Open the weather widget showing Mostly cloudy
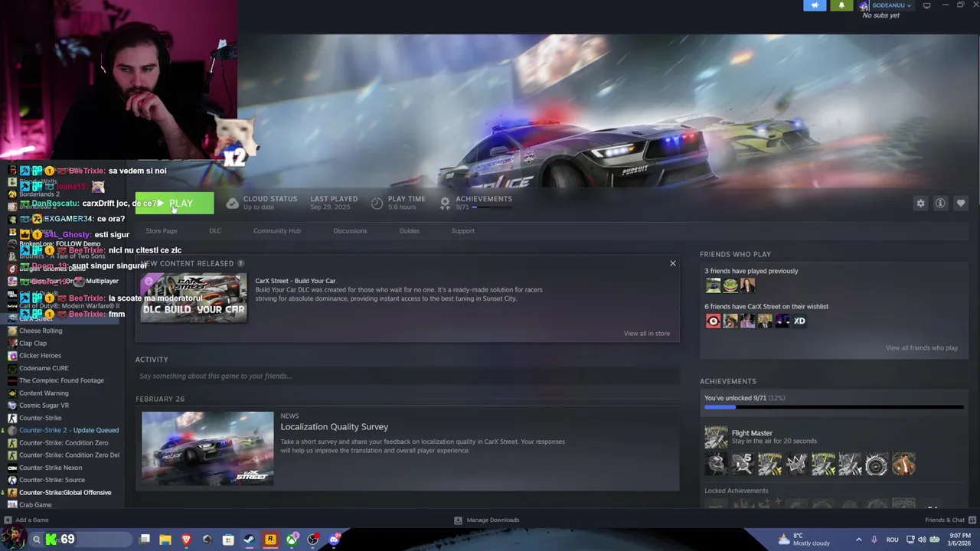This screenshot has width=980, height=551. point(803,540)
